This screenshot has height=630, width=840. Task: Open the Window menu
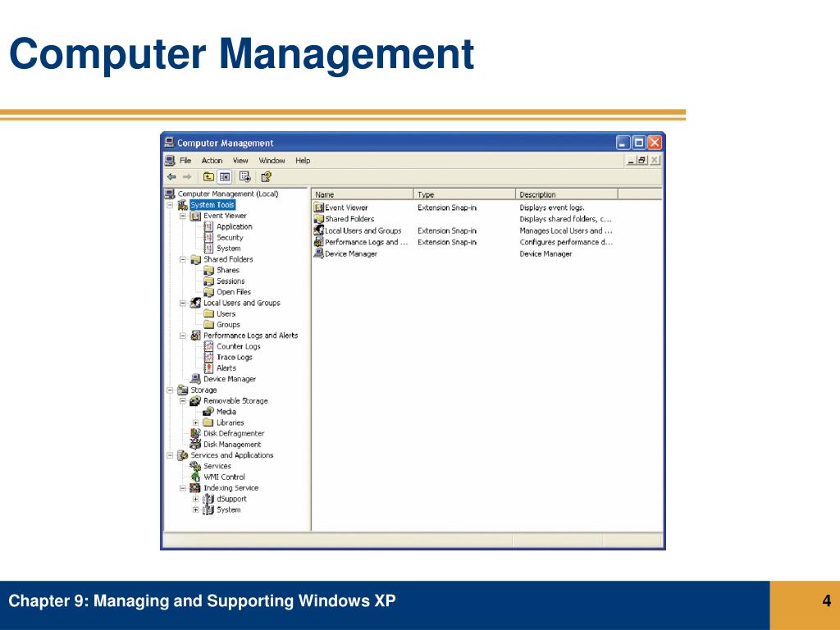tap(272, 160)
